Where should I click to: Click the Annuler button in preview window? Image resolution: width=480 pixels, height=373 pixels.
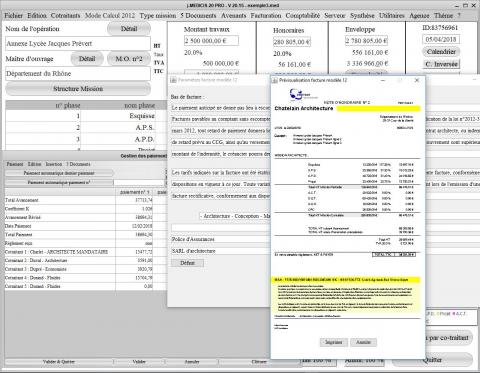pyautogui.click(x=363, y=342)
